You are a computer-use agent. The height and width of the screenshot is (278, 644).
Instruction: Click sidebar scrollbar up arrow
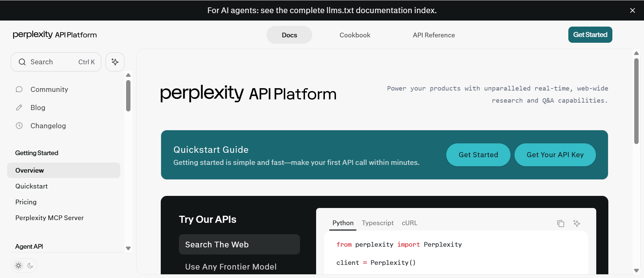[x=128, y=75]
